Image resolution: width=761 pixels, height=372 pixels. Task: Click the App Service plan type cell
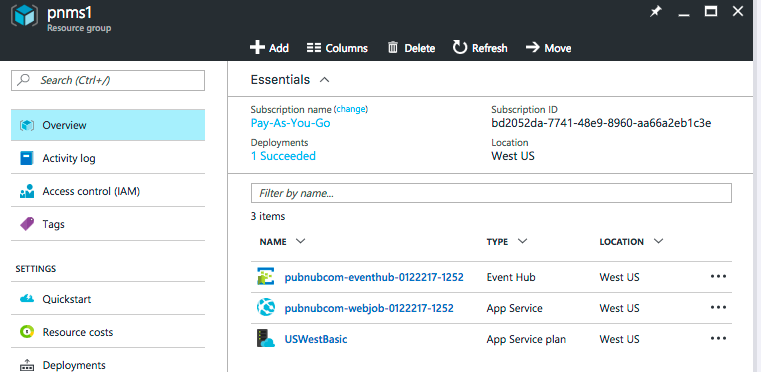click(x=526, y=339)
